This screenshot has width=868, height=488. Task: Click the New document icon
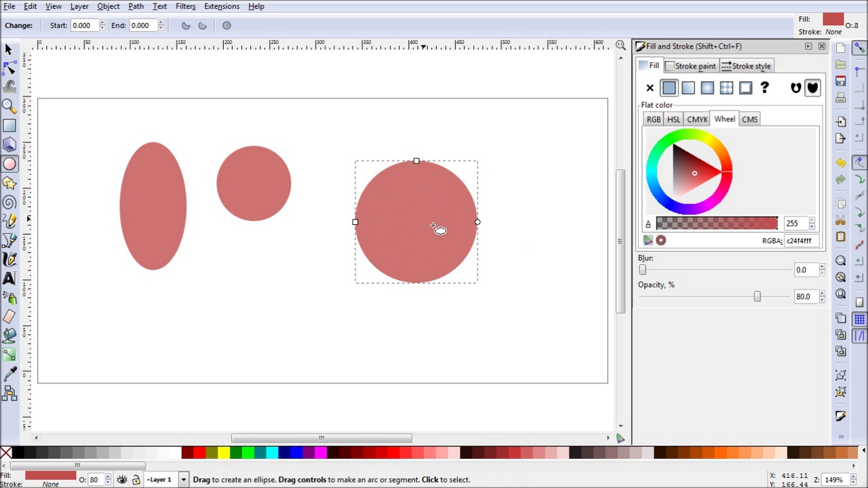pyautogui.click(x=841, y=47)
